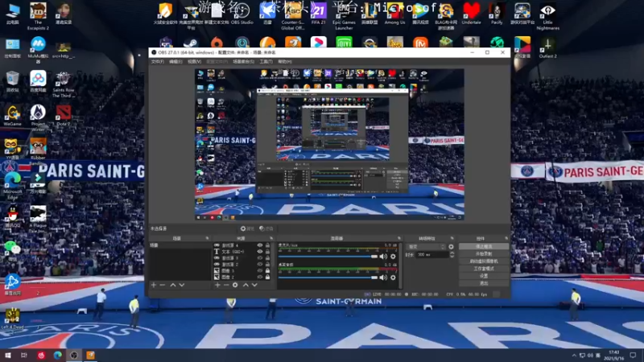Open the 视图(V) menu
Viewport: 644px width, 362px height.
pyautogui.click(x=194, y=62)
